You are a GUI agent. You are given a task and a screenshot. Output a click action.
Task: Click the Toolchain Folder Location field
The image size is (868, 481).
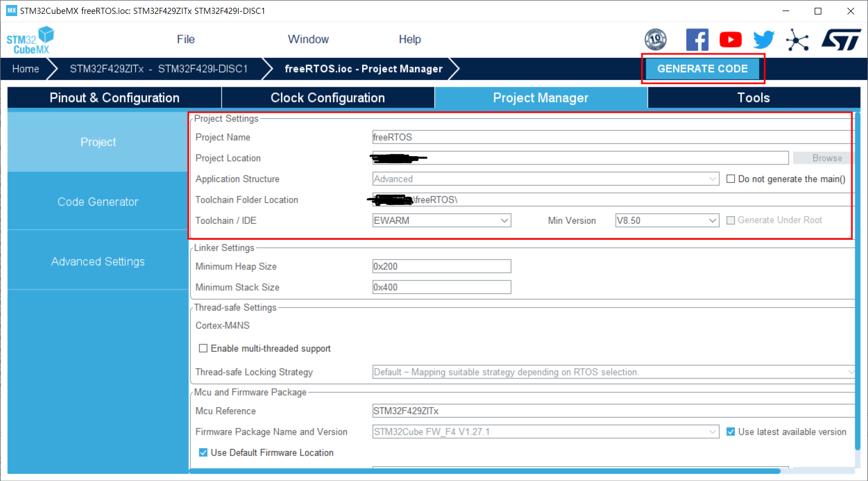tap(613, 200)
